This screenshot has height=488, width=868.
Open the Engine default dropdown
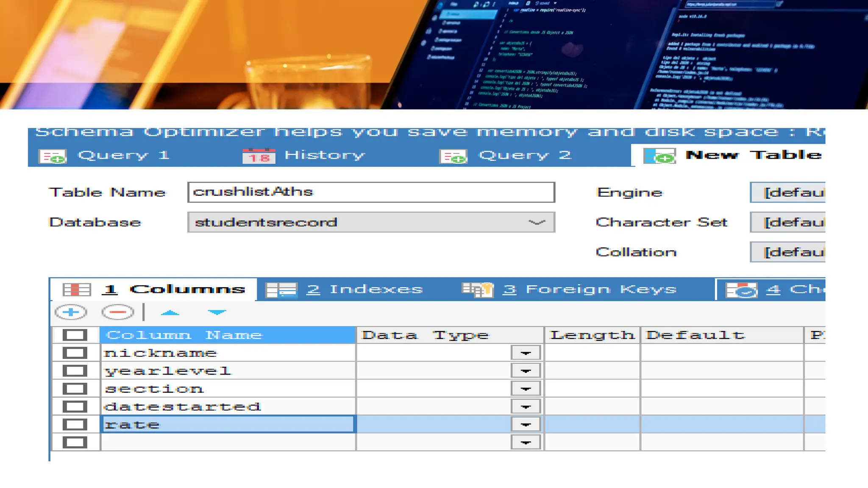click(787, 193)
